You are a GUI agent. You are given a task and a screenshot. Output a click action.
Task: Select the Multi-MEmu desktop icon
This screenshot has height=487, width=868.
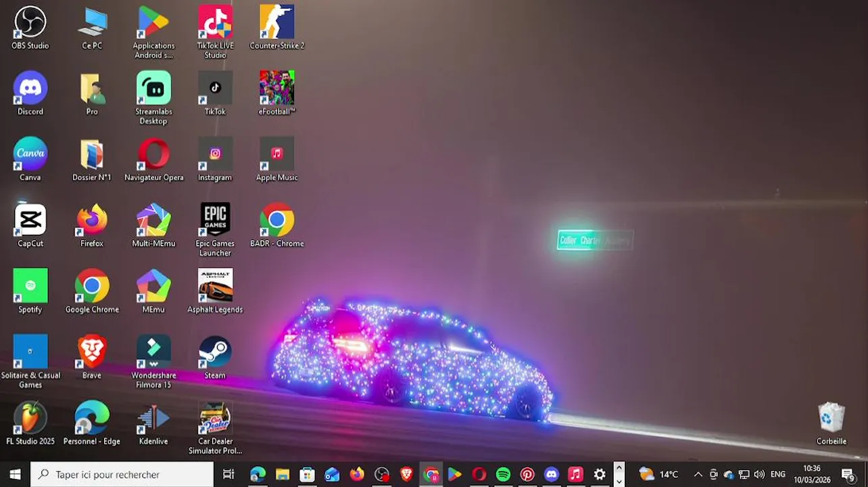[153, 225]
